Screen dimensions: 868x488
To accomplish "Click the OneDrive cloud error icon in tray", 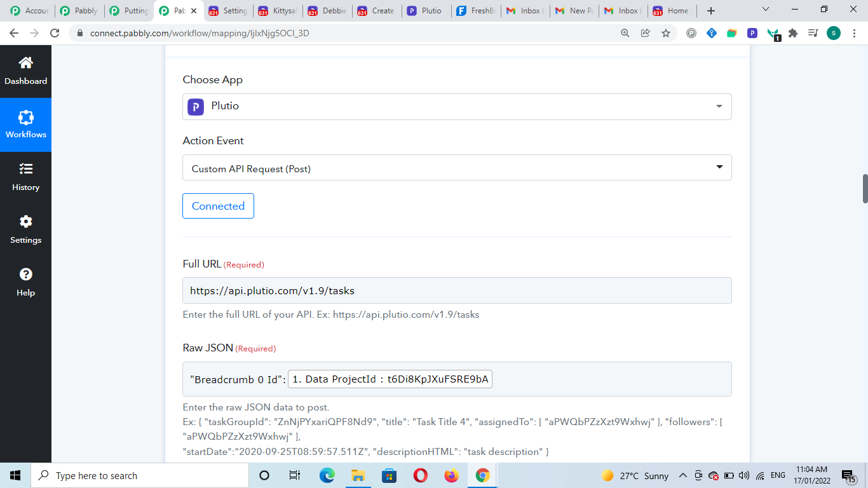I will click(x=714, y=475).
